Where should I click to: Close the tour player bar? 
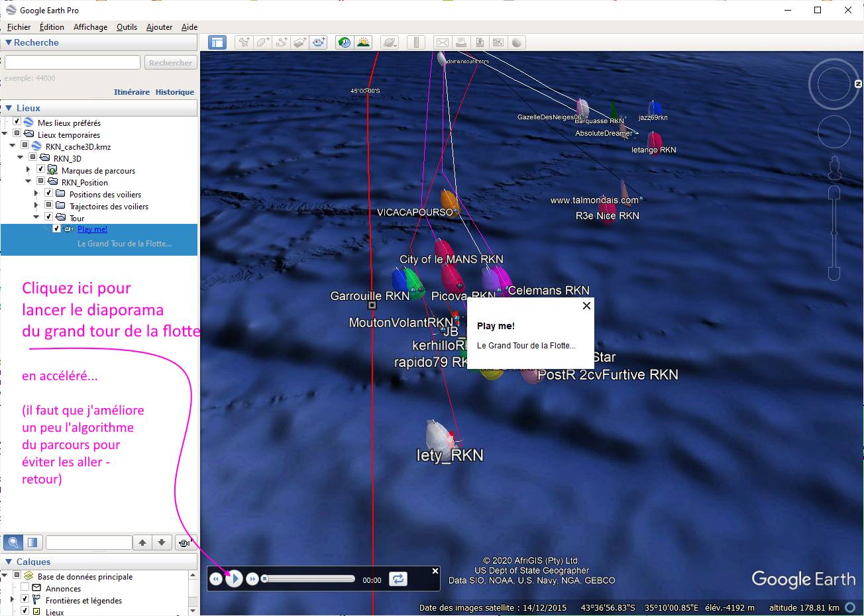pos(435,571)
